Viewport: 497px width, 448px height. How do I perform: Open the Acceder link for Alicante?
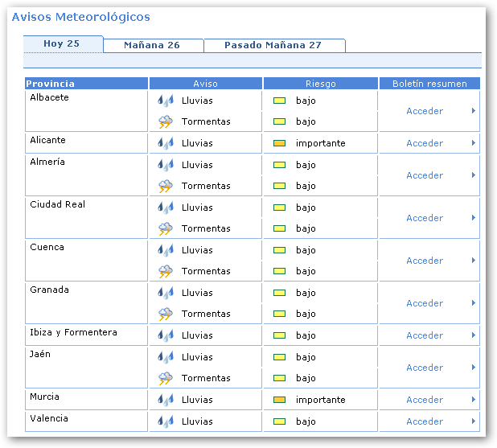point(425,143)
